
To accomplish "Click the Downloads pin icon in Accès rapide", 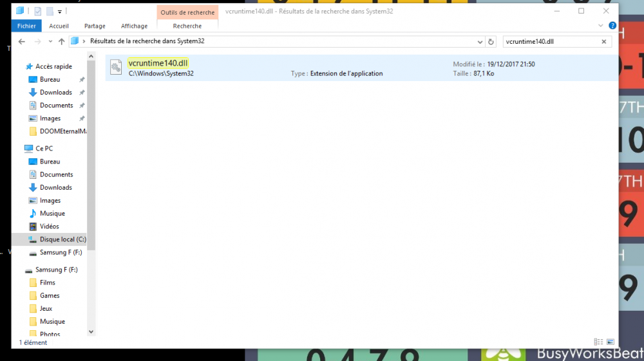I will 82,92.
